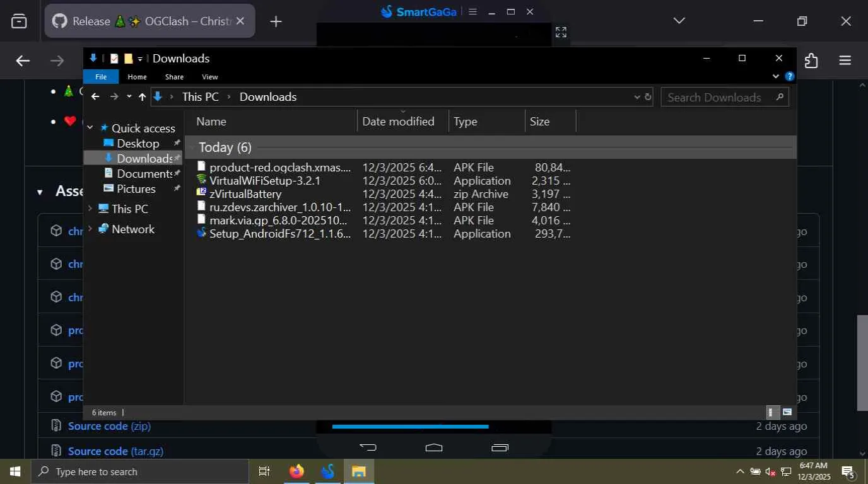Click the Properties icon in Explorer's quick access toolbar
868x484 pixels.
pyautogui.click(x=114, y=59)
